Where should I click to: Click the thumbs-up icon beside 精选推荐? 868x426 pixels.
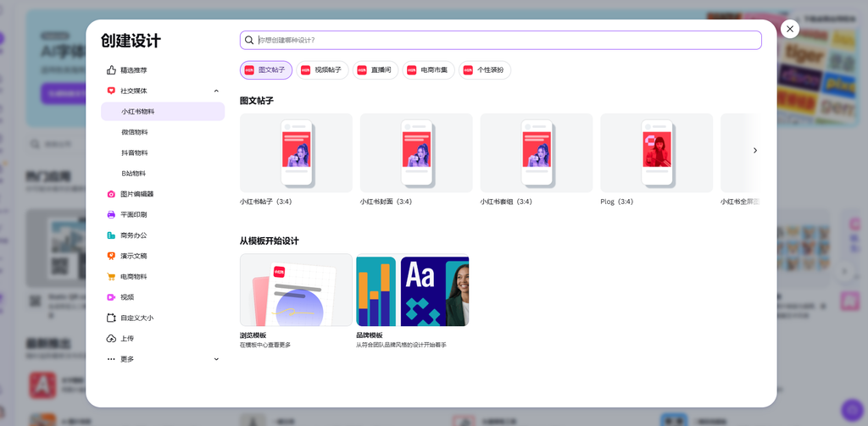[x=111, y=70]
